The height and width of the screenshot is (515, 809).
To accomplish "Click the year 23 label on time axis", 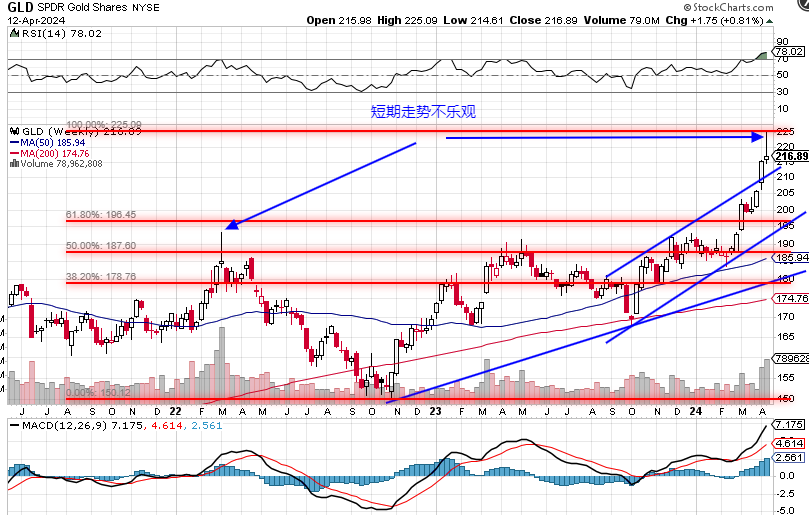I will point(435,411).
